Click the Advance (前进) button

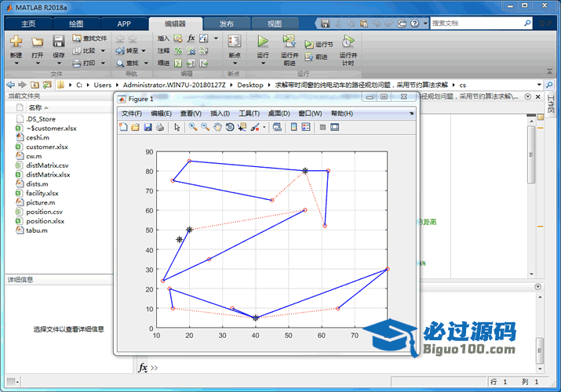point(316,56)
